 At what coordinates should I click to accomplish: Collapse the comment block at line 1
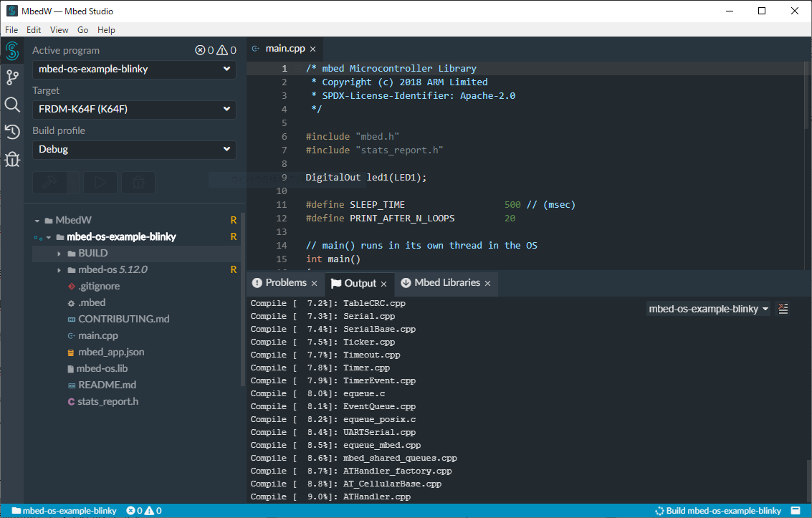coord(297,68)
